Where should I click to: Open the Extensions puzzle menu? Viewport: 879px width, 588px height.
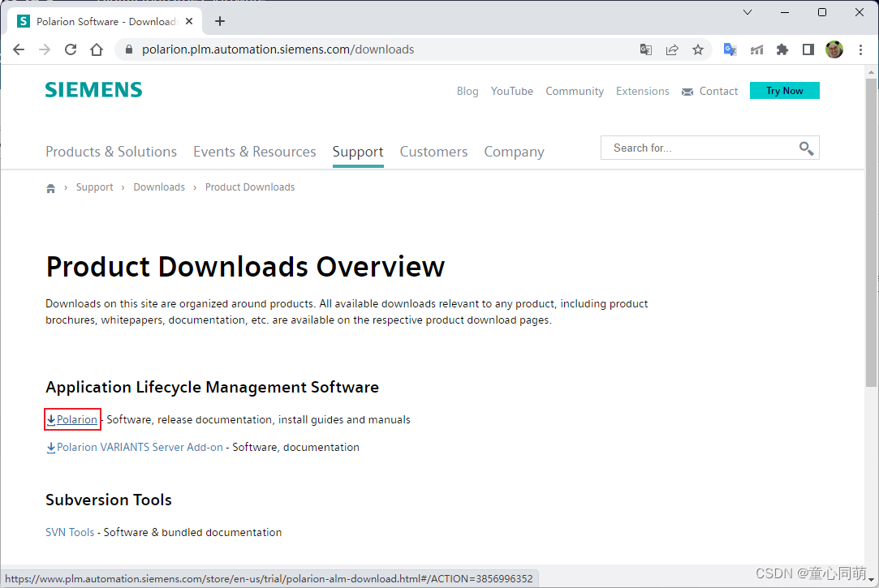[782, 49]
